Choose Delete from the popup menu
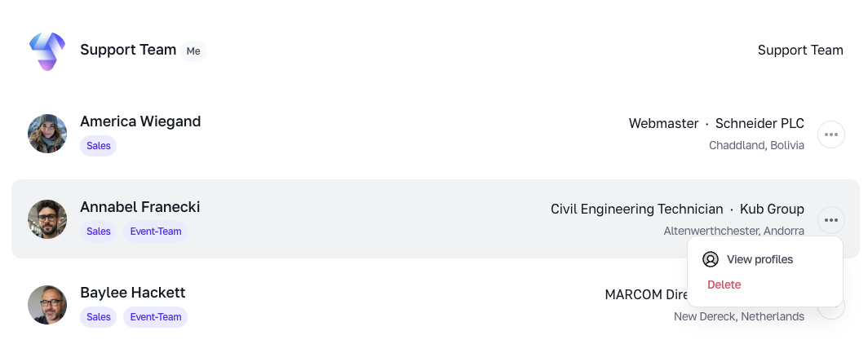Screen dimensions: 868x353 pyautogui.click(x=724, y=285)
